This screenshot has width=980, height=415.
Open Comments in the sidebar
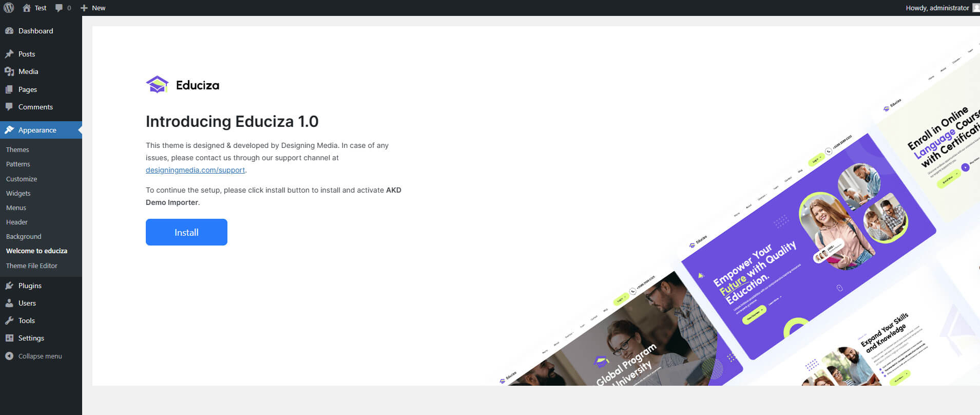pyautogui.click(x=41, y=107)
